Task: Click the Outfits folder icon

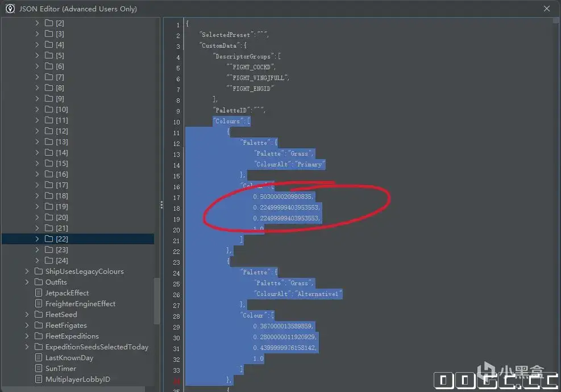Action: click(x=39, y=282)
